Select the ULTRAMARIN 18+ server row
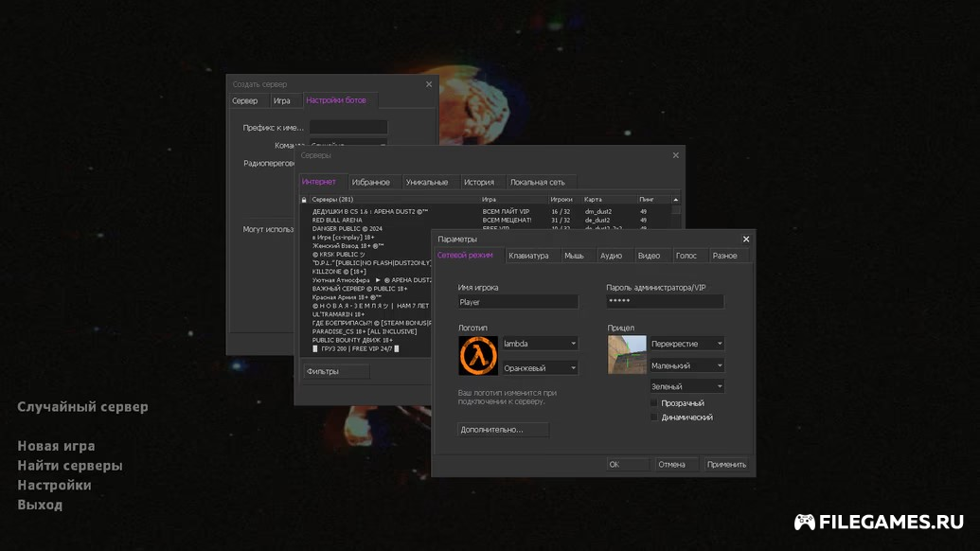The height and width of the screenshot is (551, 980). coord(338,314)
